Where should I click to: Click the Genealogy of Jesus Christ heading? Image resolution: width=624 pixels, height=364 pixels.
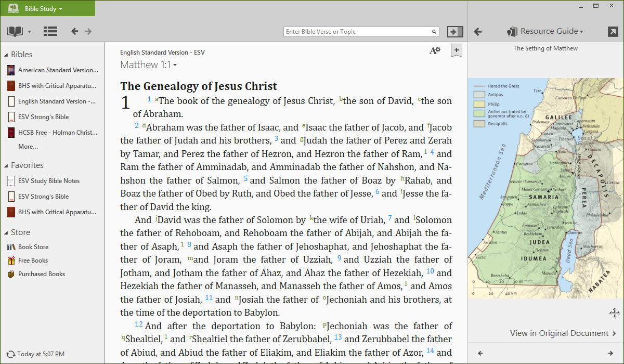(x=199, y=86)
